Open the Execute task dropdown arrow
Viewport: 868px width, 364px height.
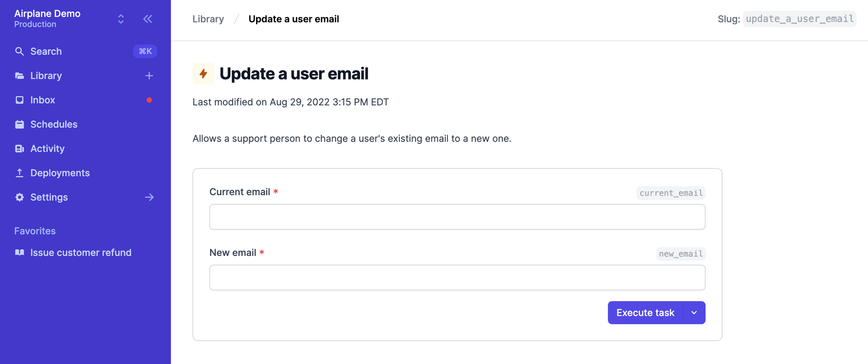[694, 312]
